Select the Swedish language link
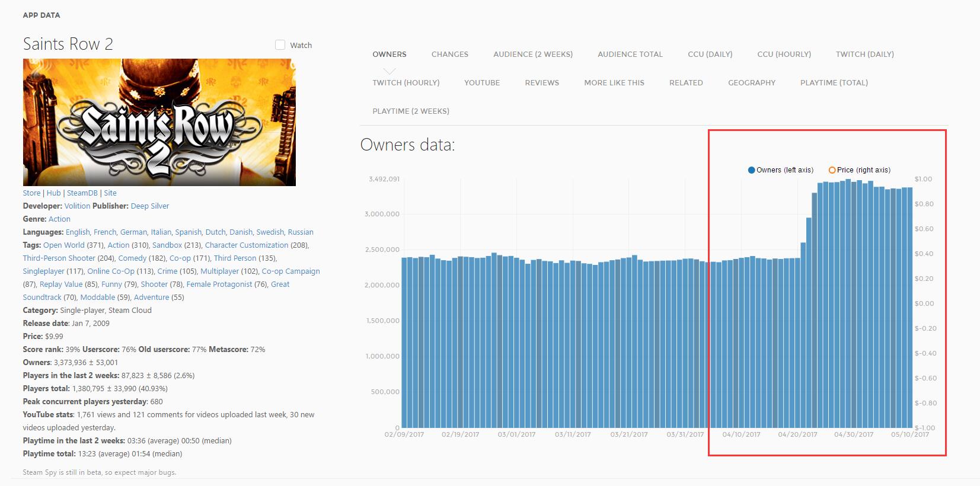Image resolution: width=980 pixels, height=486 pixels. 270,232
